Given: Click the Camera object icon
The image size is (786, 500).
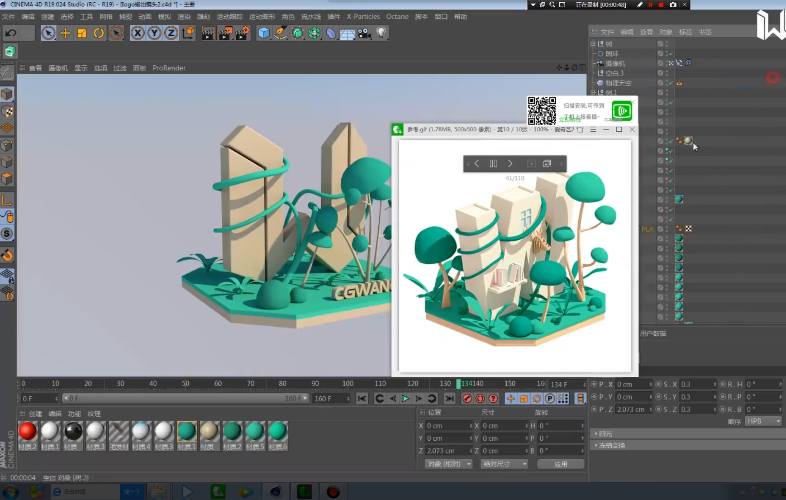Looking at the screenshot, I should (x=364, y=33).
